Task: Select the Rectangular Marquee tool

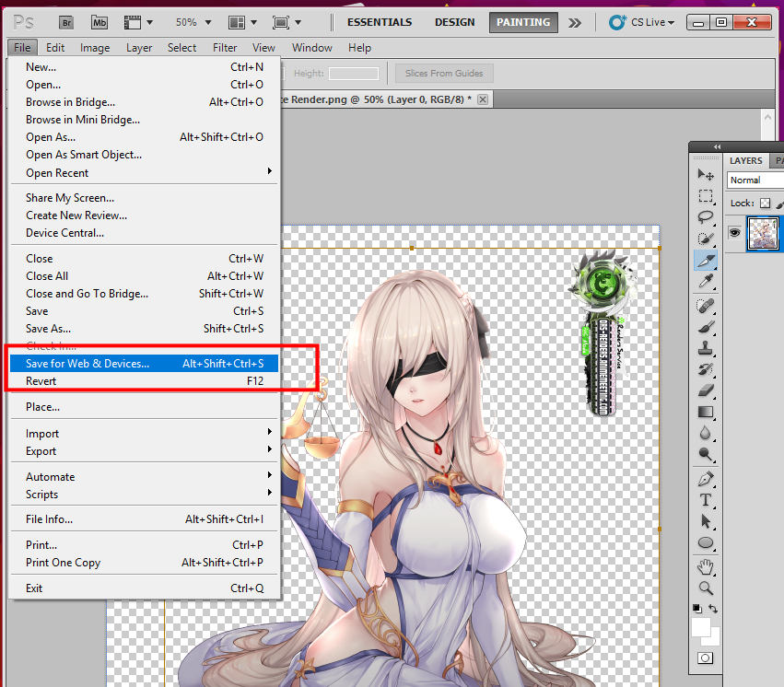Action: [x=706, y=195]
